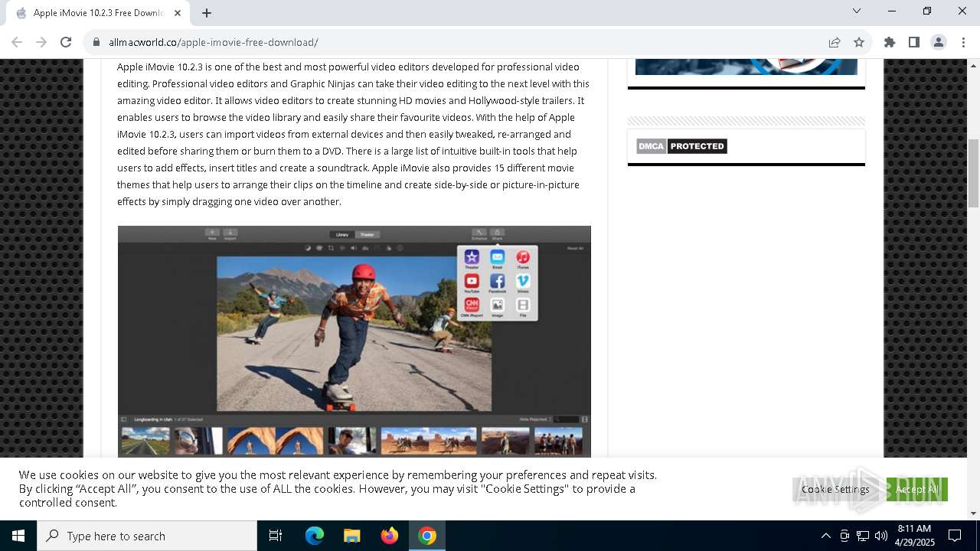Click the iMovie screenshot image
Screen dimensions: 980x551
(x=354, y=341)
